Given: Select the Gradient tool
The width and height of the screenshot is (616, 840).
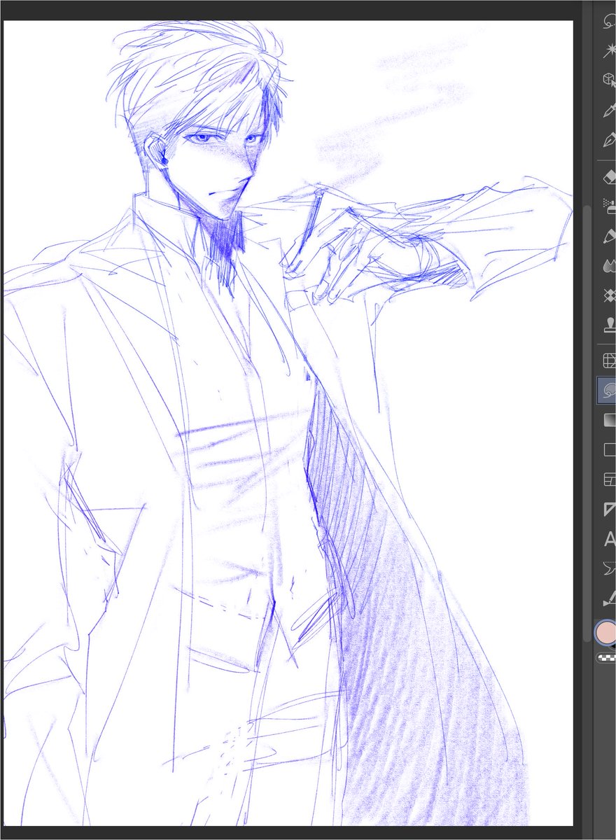Looking at the screenshot, I should pos(608,420).
